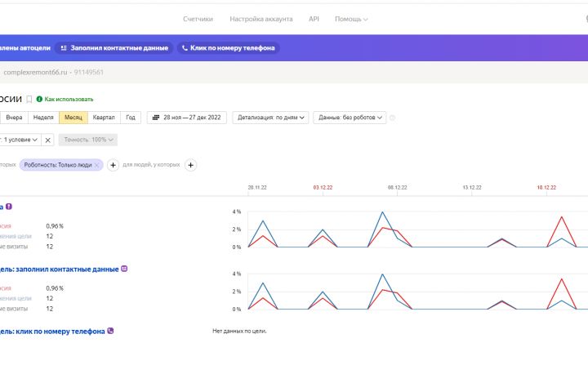Switch period to 'Квартал'

pos(104,118)
